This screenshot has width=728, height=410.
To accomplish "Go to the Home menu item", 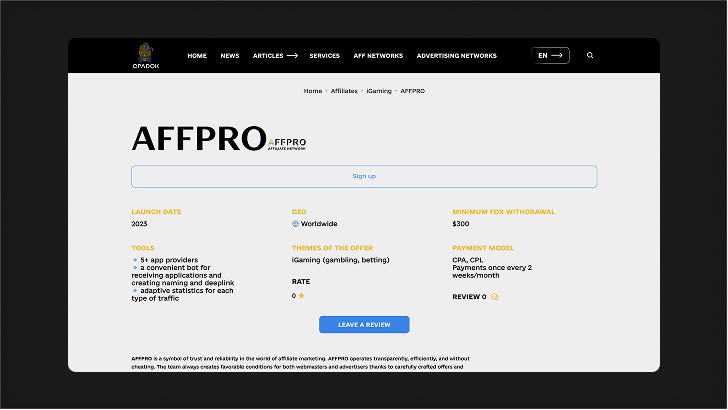I will pyautogui.click(x=197, y=56).
